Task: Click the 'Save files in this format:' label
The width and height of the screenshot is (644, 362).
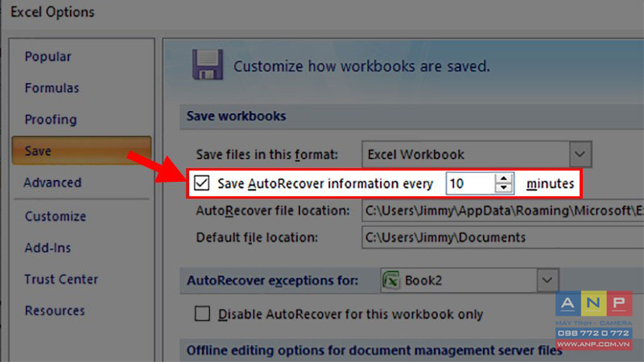Action: [267, 154]
